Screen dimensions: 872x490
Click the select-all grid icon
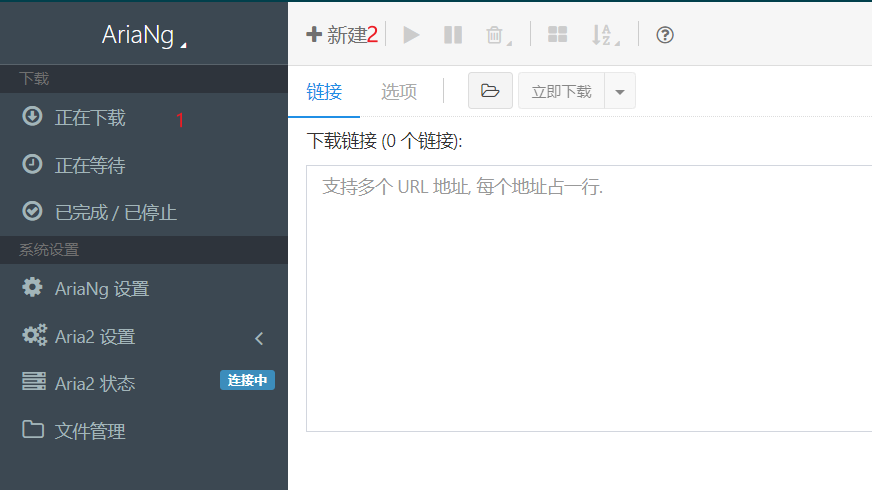[x=557, y=35]
